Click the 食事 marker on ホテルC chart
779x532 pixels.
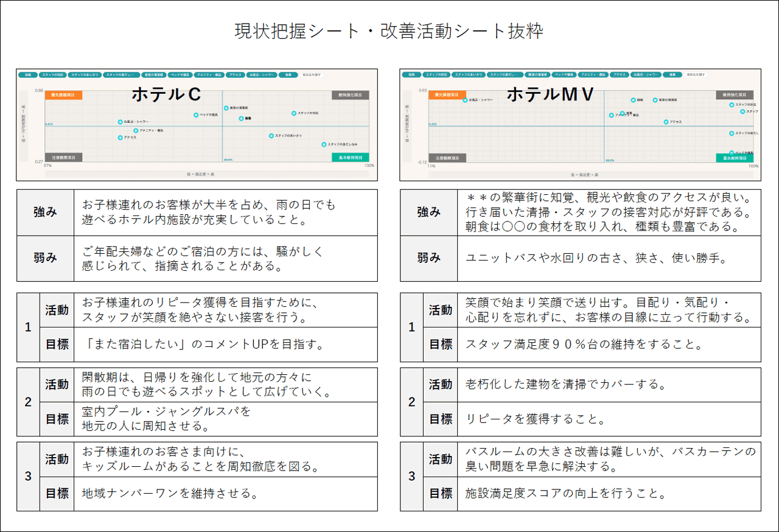242,119
